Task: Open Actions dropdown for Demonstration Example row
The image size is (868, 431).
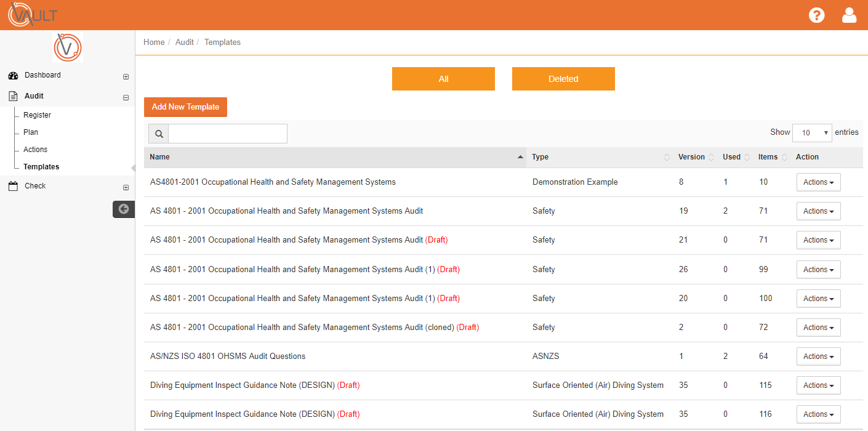Action: point(818,182)
